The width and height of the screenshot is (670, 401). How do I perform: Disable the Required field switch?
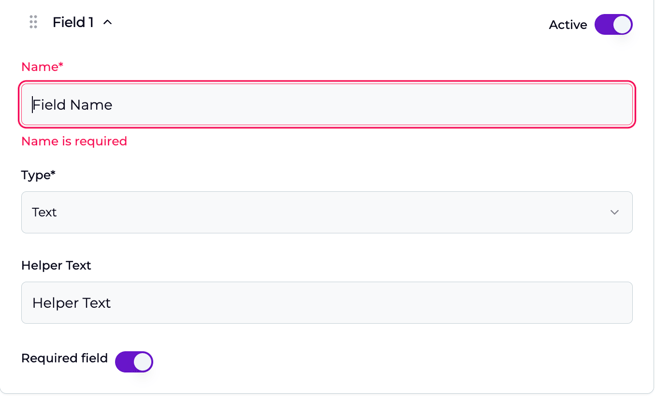click(134, 361)
